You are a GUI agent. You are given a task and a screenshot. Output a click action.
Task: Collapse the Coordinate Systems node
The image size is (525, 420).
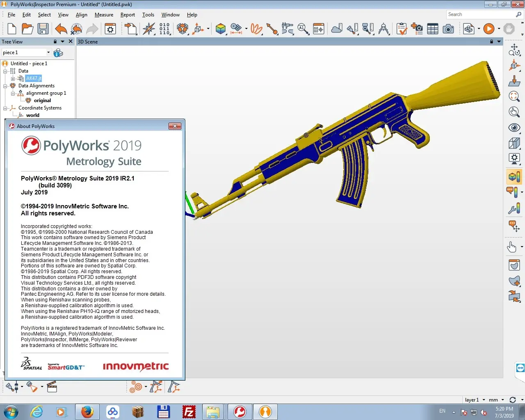5,108
